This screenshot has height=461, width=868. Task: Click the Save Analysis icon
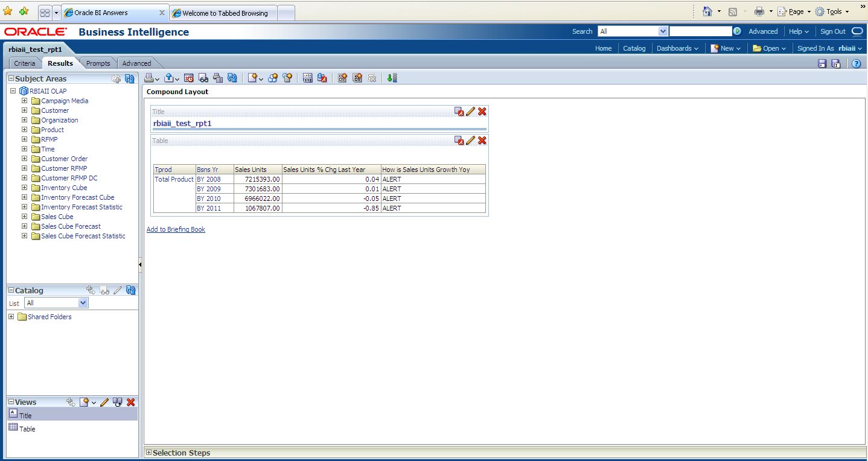822,63
